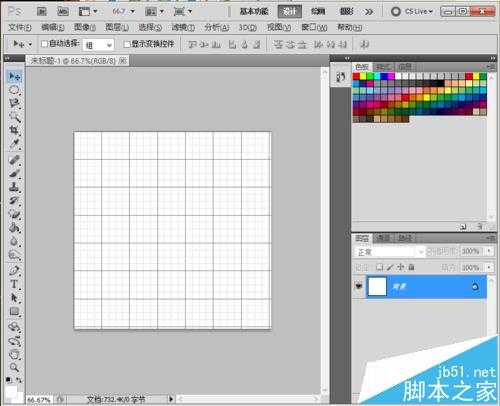Select the Zoom tool in the toolbox

pos(14,367)
